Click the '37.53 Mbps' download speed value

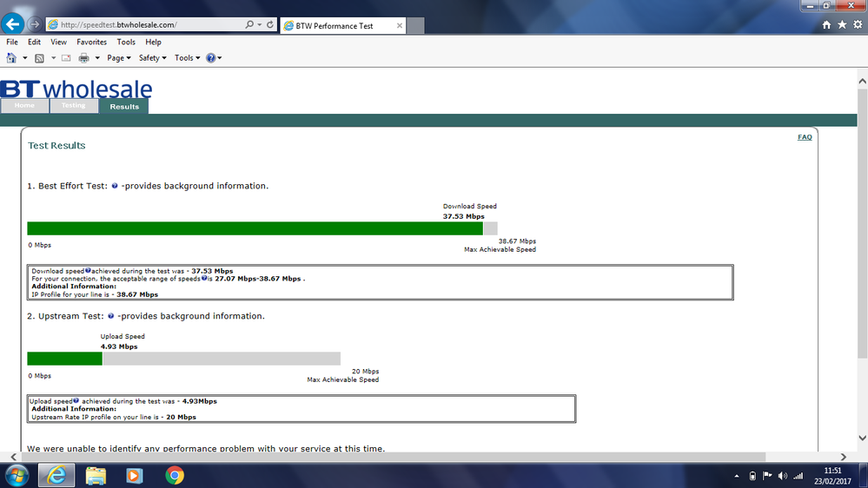[x=463, y=216]
